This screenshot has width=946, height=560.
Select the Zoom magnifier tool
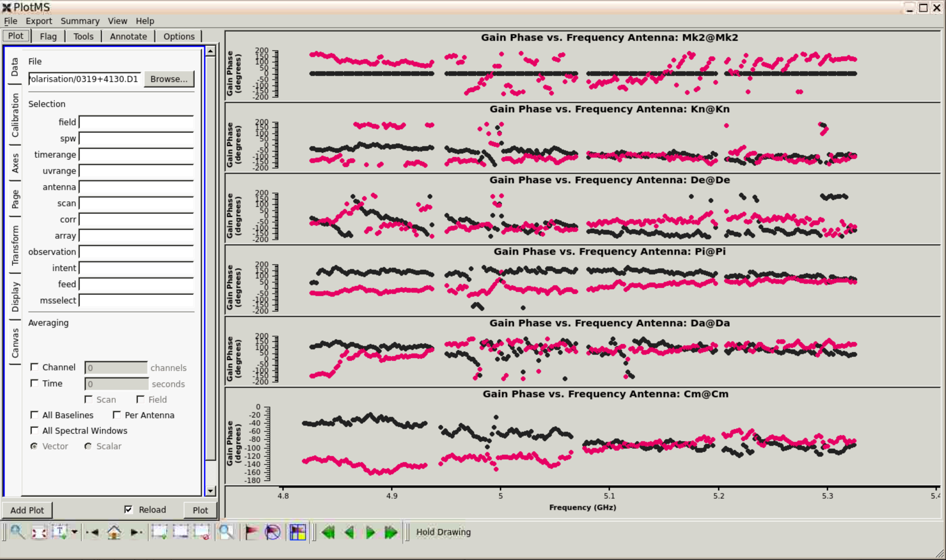point(17,532)
